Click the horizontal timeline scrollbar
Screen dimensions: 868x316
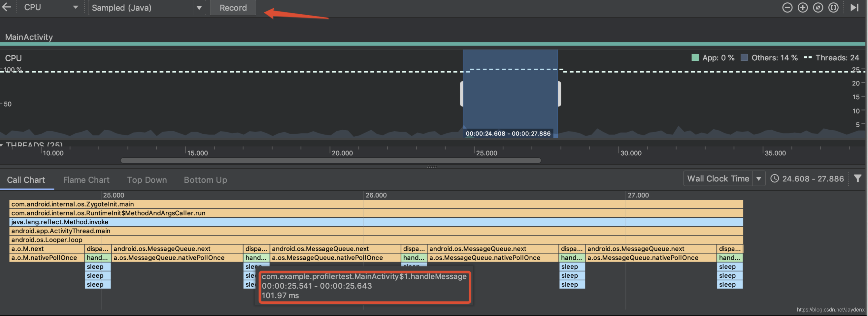click(x=331, y=160)
